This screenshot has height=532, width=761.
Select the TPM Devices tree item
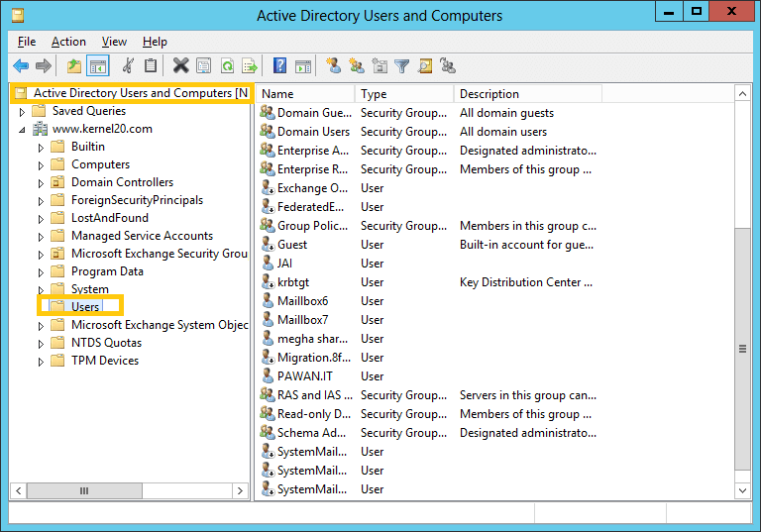(105, 361)
